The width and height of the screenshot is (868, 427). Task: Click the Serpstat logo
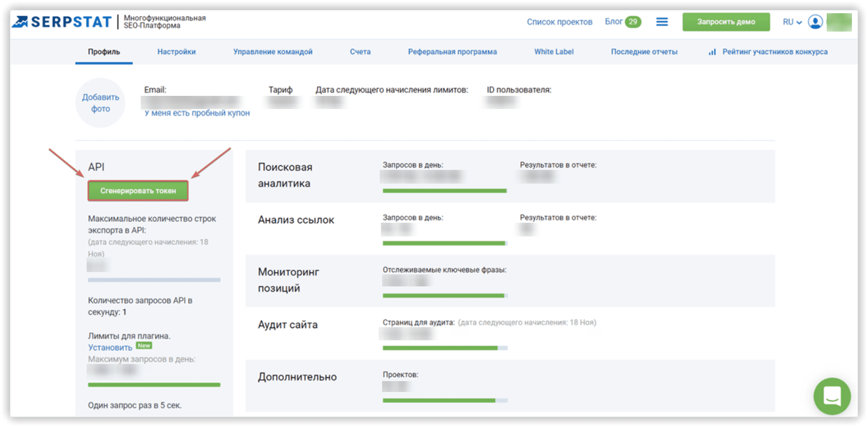click(x=63, y=22)
